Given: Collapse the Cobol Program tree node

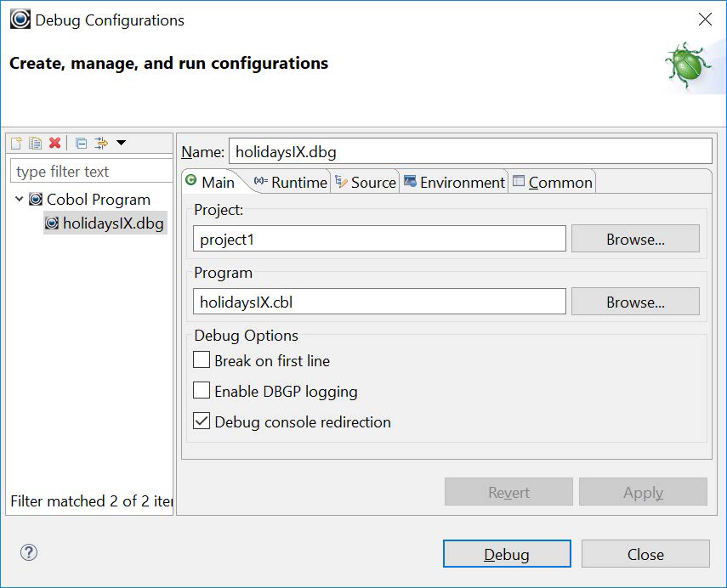Looking at the screenshot, I should [x=19, y=200].
